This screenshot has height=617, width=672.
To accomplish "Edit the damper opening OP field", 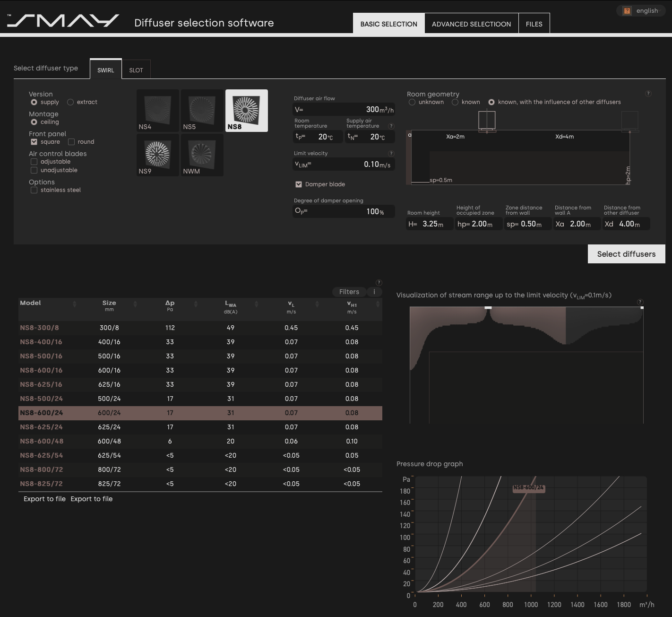I will (x=344, y=211).
